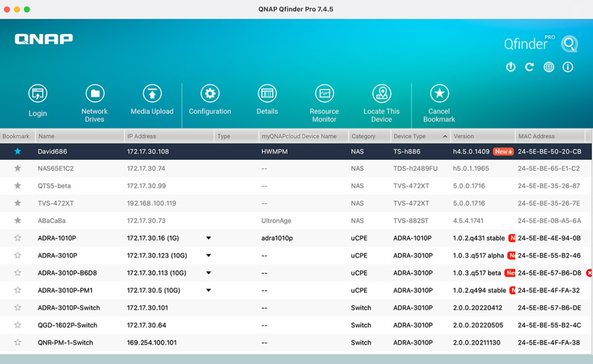Image resolution: width=593 pixels, height=364 pixels.
Task: Click IP address 169.254.100.101
Action: click(x=152, y=343)
